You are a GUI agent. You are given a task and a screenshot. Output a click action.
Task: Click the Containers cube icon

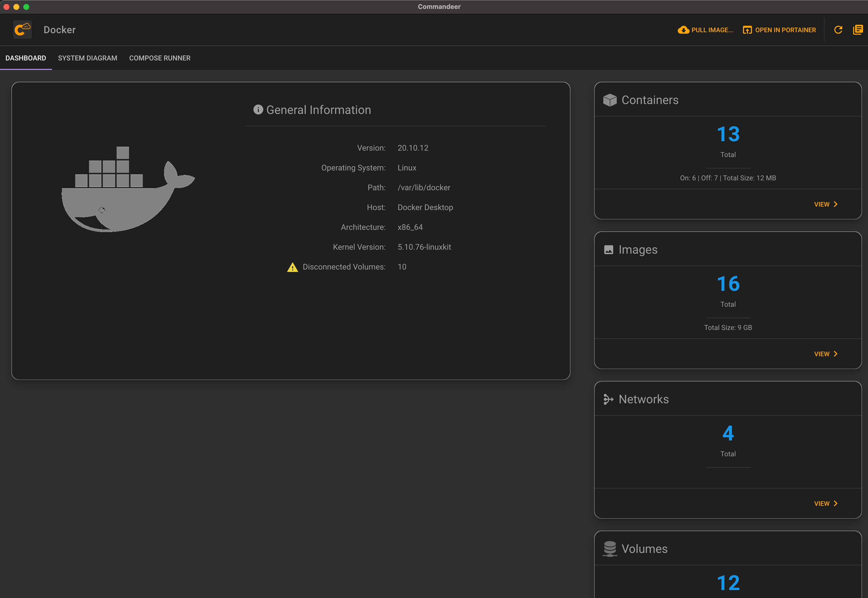pyautogui.click(x=610, y=100)
